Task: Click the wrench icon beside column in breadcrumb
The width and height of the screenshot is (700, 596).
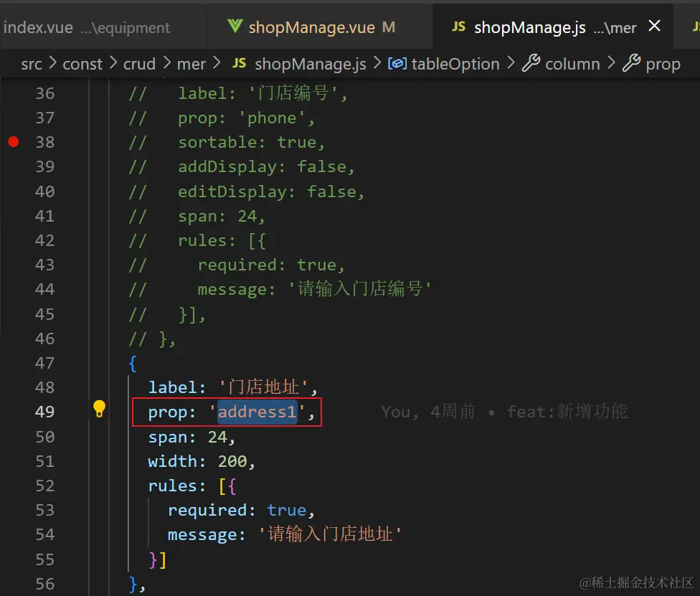Action: click(531, 64)
